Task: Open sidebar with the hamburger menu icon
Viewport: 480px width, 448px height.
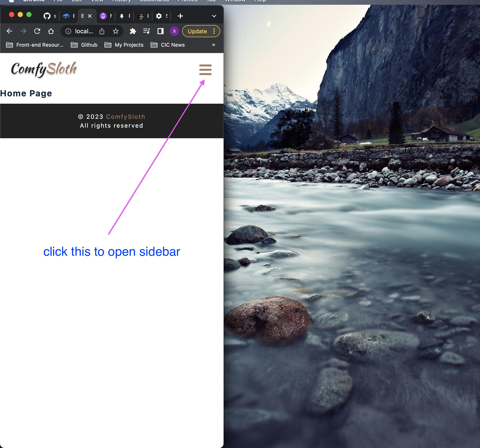Action: point(205,70)
